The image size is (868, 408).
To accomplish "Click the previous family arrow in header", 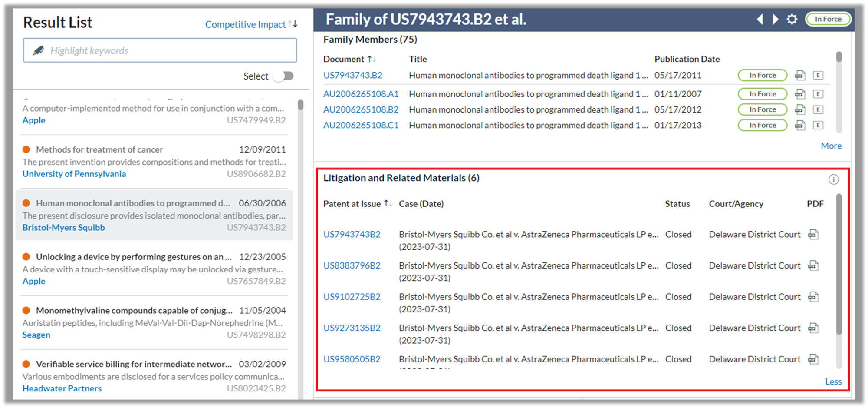I will [760, 19].
